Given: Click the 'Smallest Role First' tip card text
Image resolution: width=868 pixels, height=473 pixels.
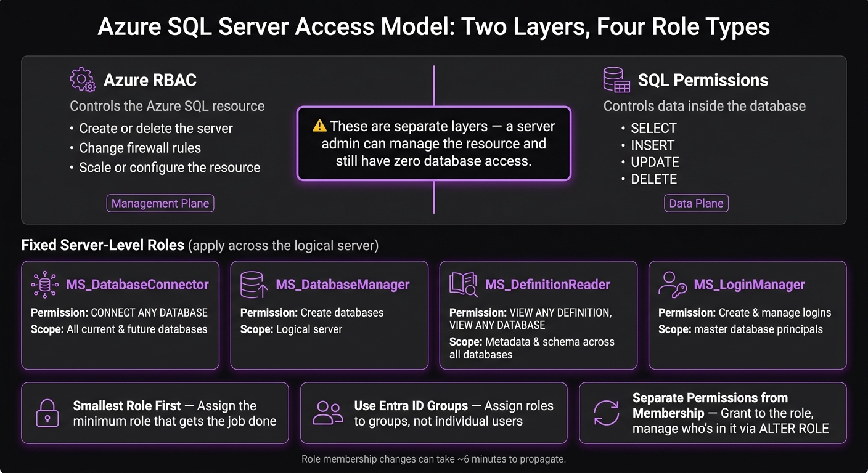Looking at the screenshot, I should 174,413.
